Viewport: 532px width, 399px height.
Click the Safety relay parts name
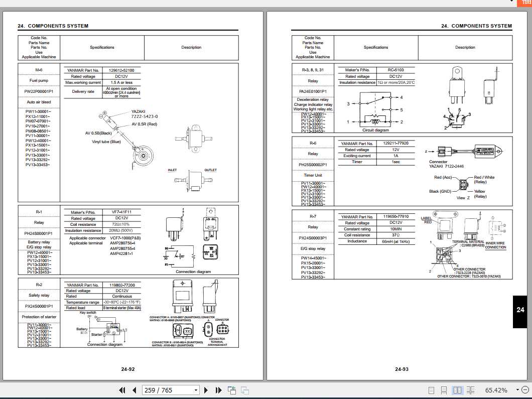39,295
